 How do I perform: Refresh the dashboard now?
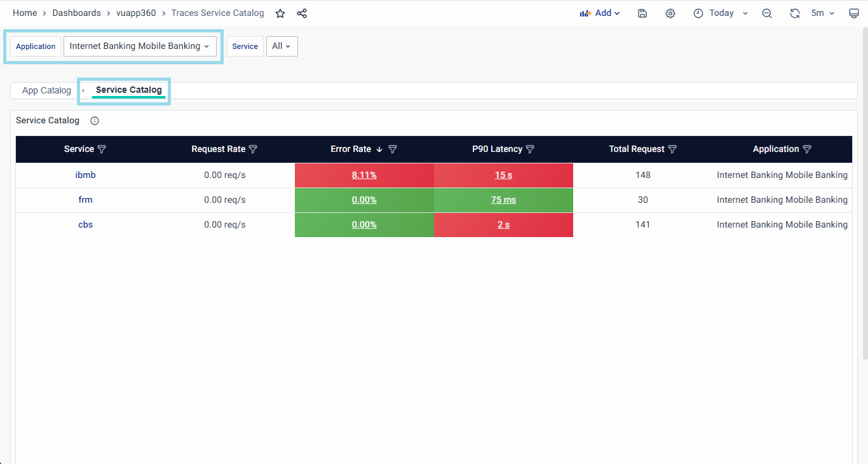coord(794,13)
